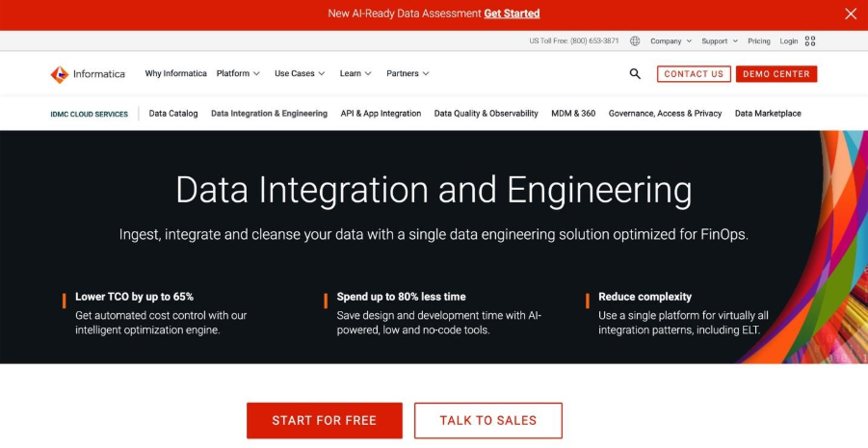
Task: Go to the MDM & 360 tab
Action: coord(573,114)
